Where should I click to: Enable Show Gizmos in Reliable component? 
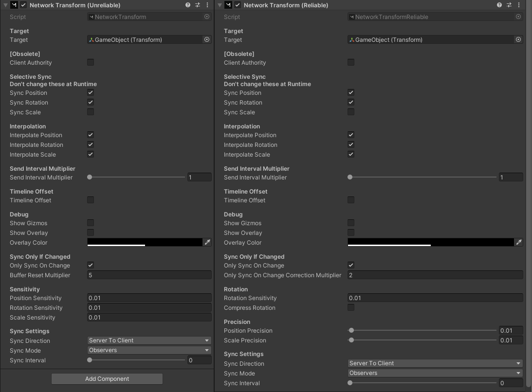(x=351, y=223)
